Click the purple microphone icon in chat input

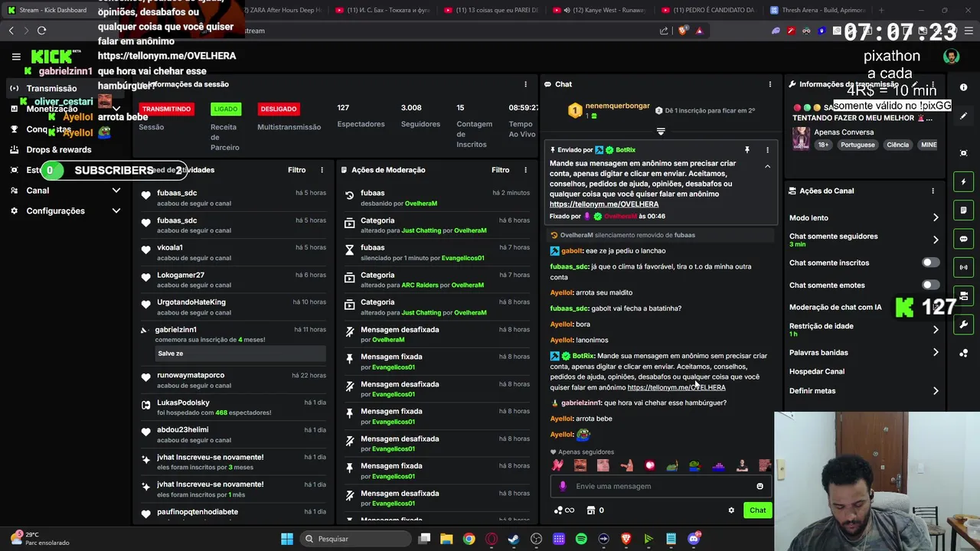tap(563, 486)
